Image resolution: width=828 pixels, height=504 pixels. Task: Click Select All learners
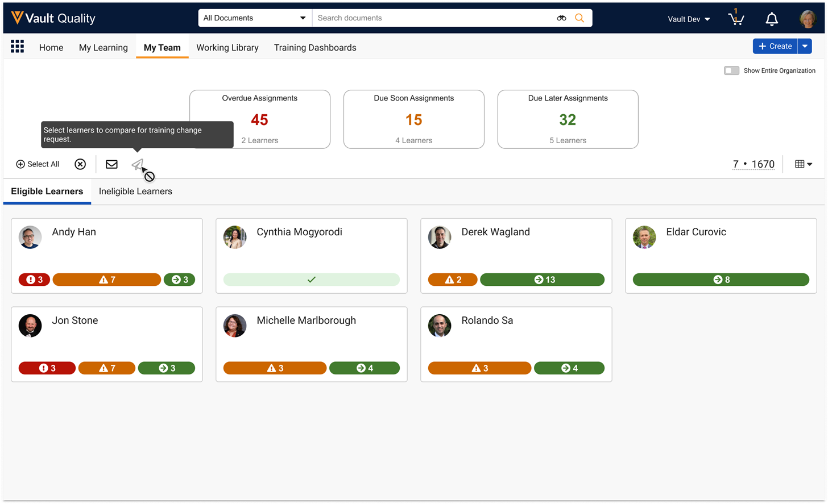point(38,164)
